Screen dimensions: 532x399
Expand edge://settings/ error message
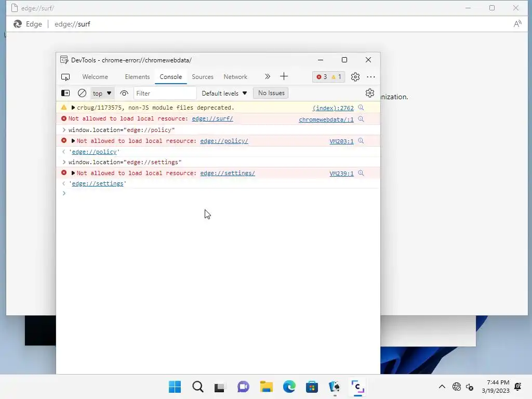click(73, 173)
